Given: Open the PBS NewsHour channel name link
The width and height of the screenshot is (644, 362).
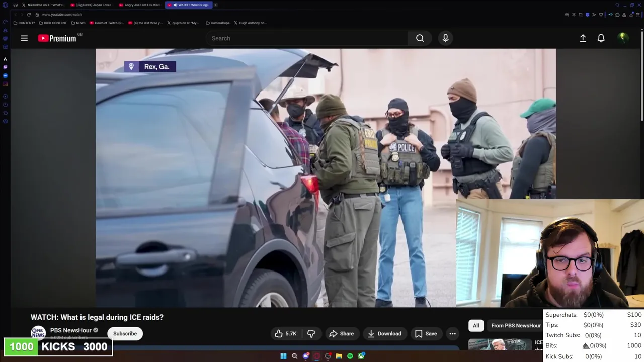Looking at the screenshot, I should pos(70,330).
